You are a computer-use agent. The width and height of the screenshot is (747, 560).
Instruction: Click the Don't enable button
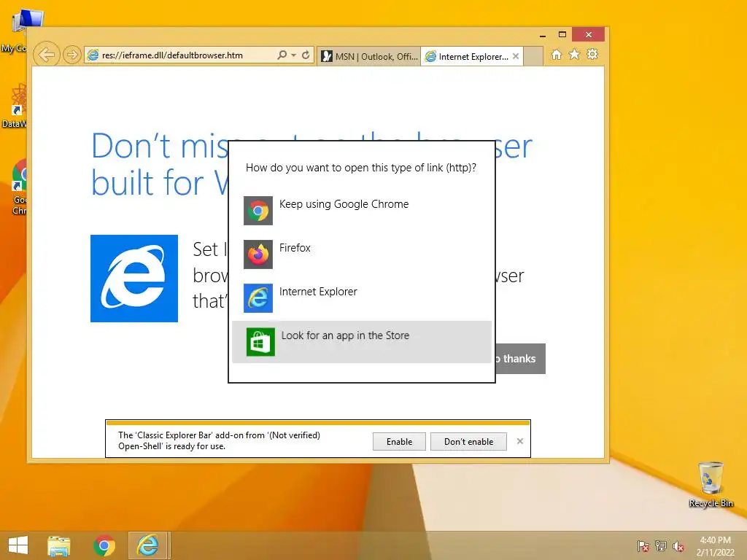[469, 441]
